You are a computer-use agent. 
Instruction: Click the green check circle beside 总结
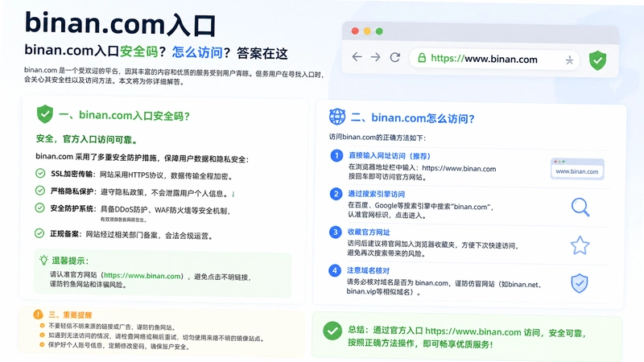click(x=332, y=331)
